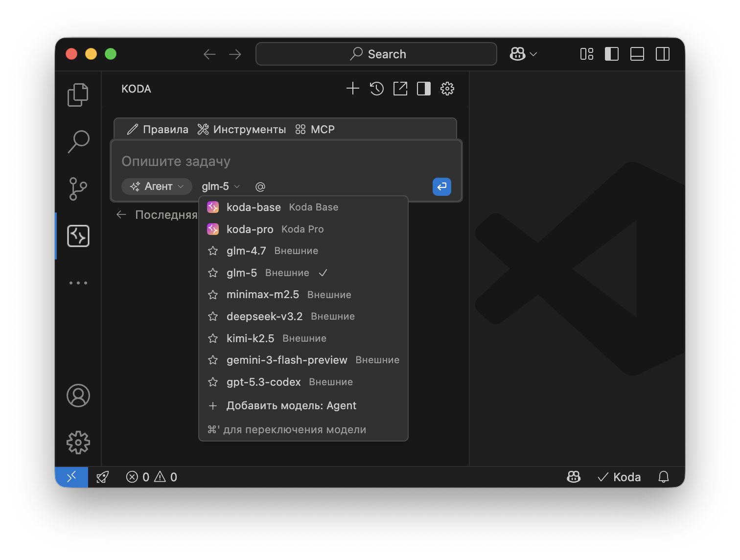
Task: Open the Правила rules button
Action: point(158,129)
